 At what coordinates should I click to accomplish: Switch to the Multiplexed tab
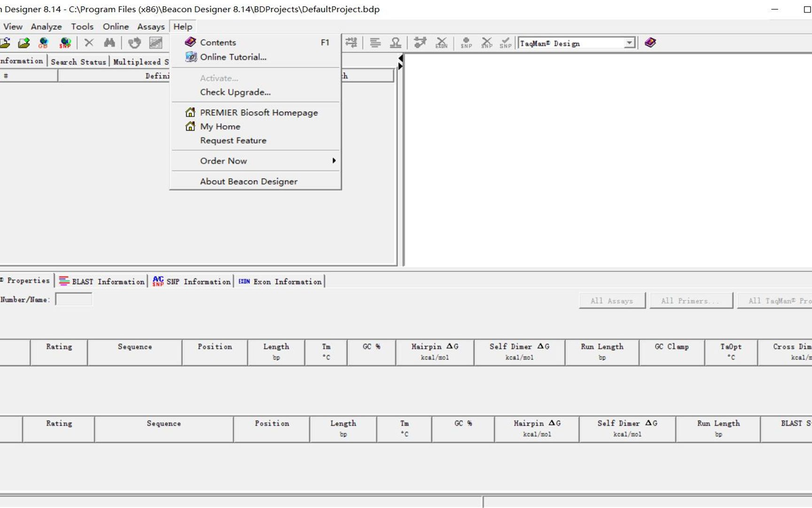click(x=141, y=62)
